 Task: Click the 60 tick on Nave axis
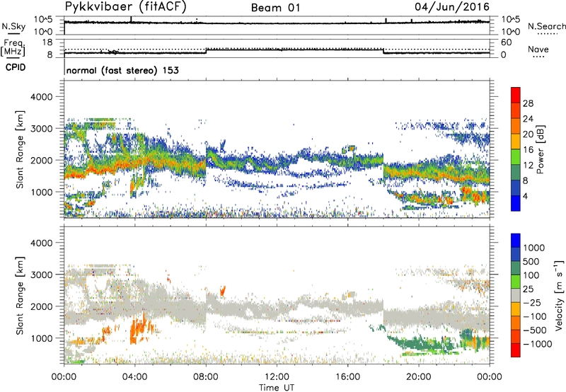pyautogui.click(x=507, y=42)
